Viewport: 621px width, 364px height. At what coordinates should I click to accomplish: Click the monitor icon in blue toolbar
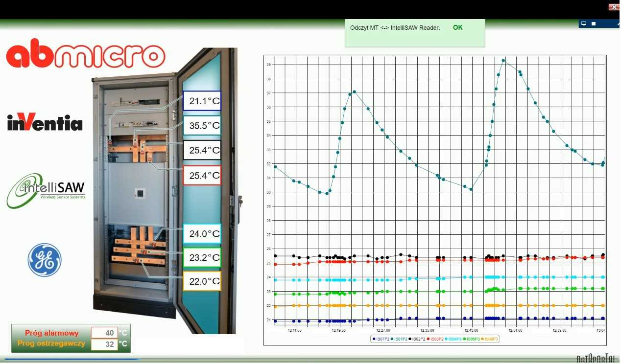(x=584, y=23)
